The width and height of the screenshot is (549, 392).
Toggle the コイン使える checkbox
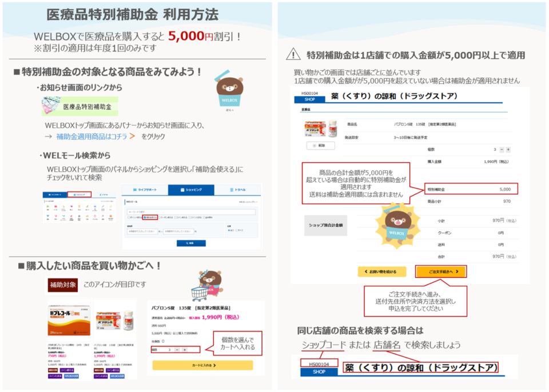tap(175, 217)
